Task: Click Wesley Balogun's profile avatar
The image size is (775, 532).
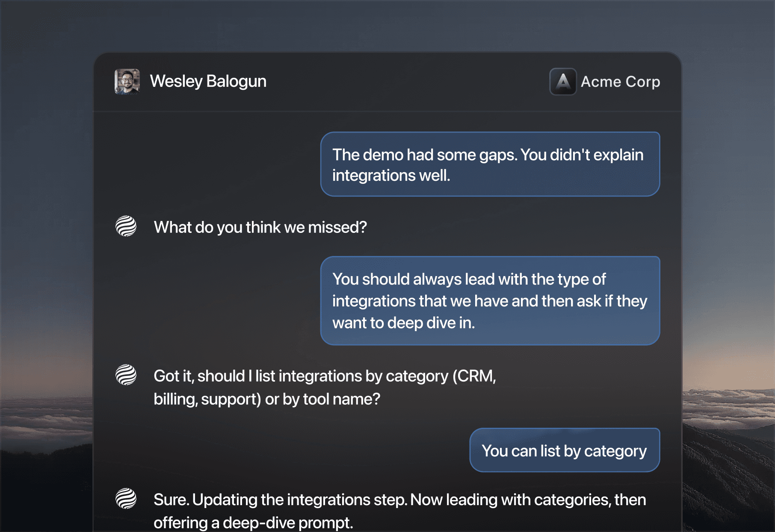Action: (127, 81)
